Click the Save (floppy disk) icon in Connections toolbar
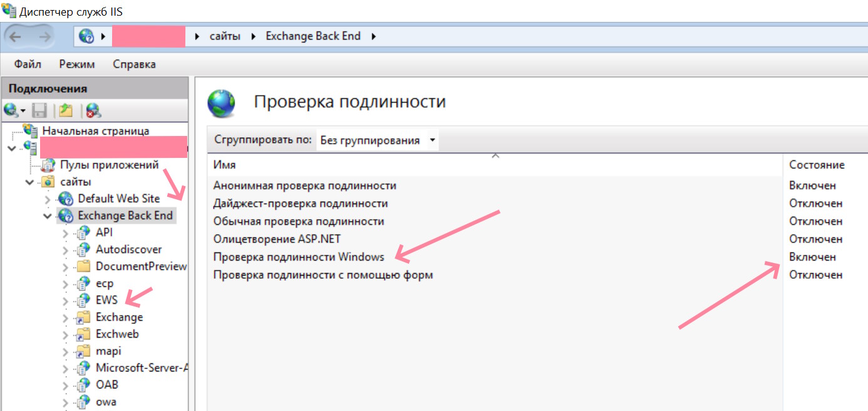This screenshot has height=411, width=868. pyautogui.click(x=40, y=111)
